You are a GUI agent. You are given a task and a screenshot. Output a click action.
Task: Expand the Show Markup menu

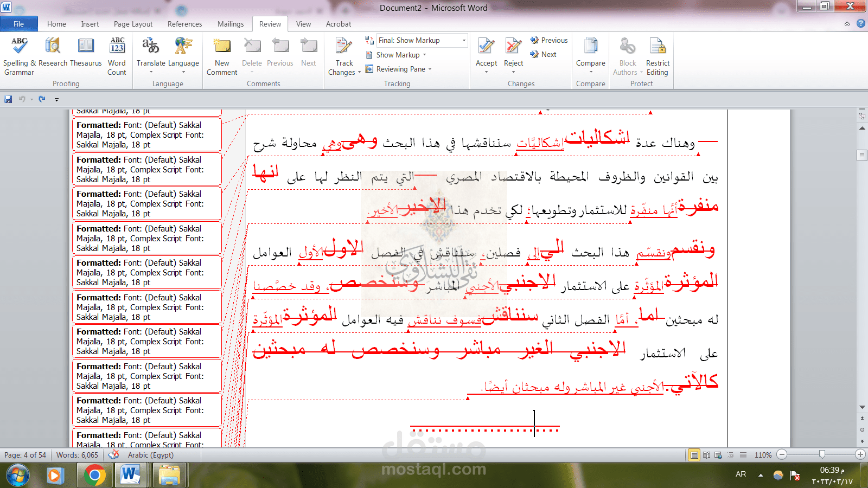[x=396, y=55]
